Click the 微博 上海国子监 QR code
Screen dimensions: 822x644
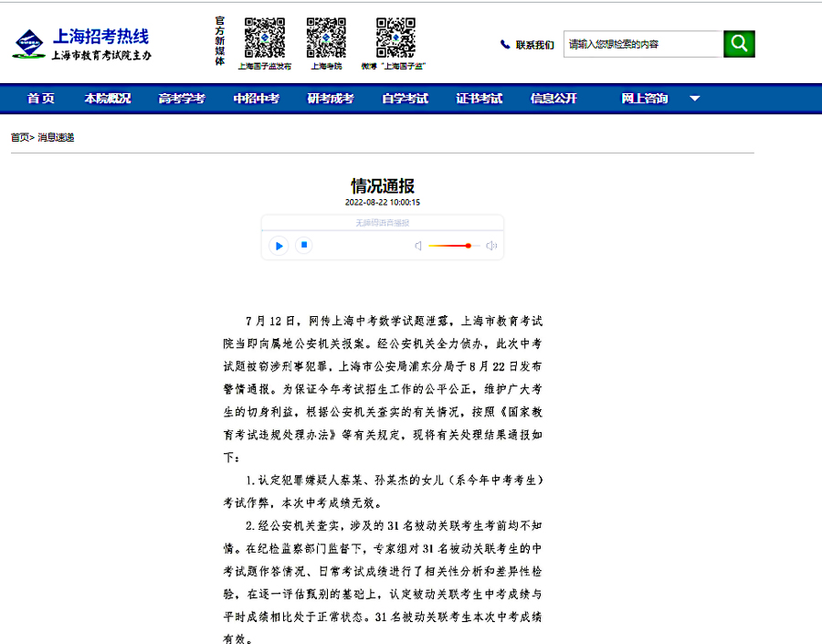point(395,37)
